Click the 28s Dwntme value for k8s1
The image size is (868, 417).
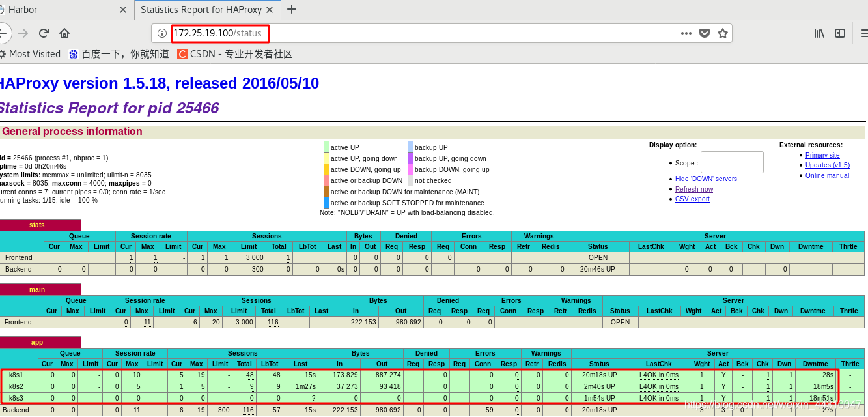pyautogui.click(x=827, y=375)
